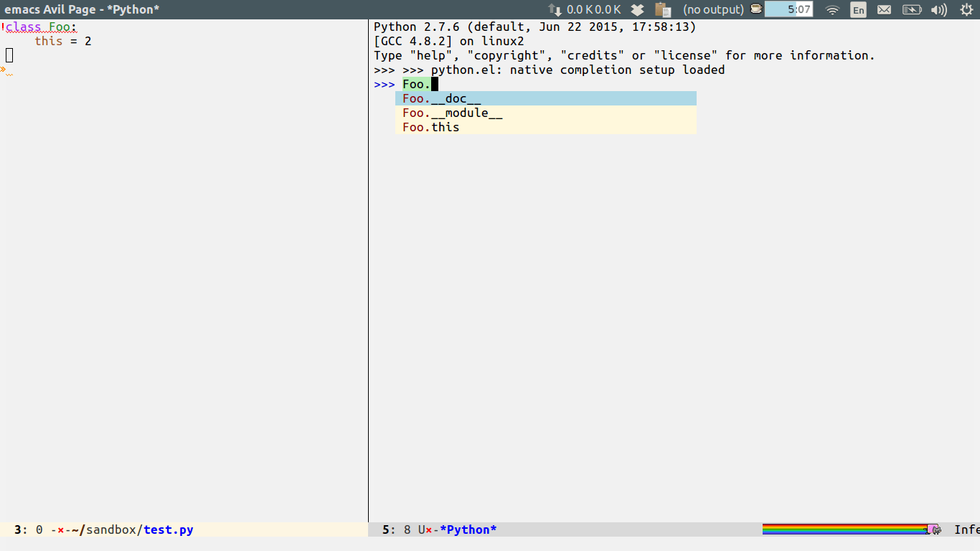980x551 pixels.
Task: Click the network traffic arrows indicator
Action: coord(556,9)
